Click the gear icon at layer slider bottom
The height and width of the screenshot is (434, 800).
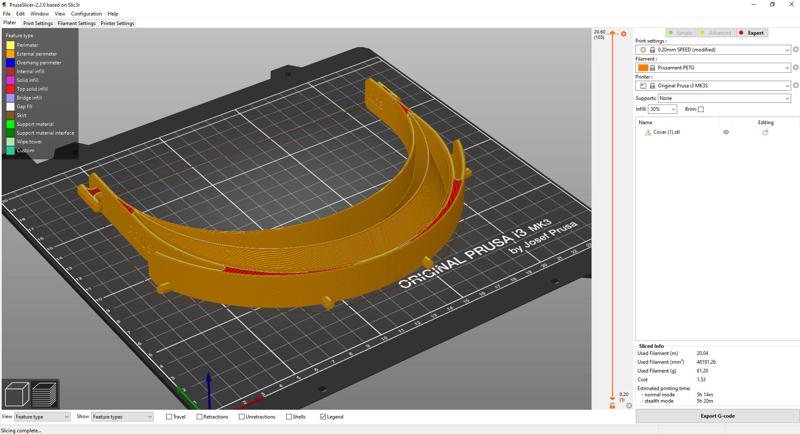[x=629, y=405]
